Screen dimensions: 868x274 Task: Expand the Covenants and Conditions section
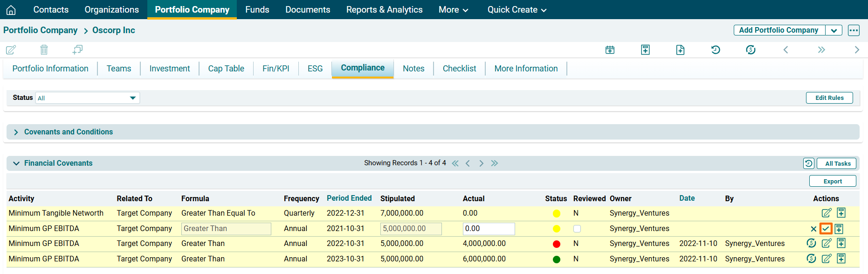pyautogui.click(x=16, y=132)
